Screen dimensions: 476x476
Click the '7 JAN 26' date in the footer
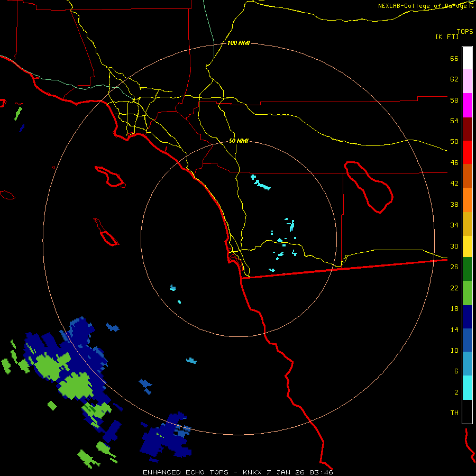[x=286, y=472]
